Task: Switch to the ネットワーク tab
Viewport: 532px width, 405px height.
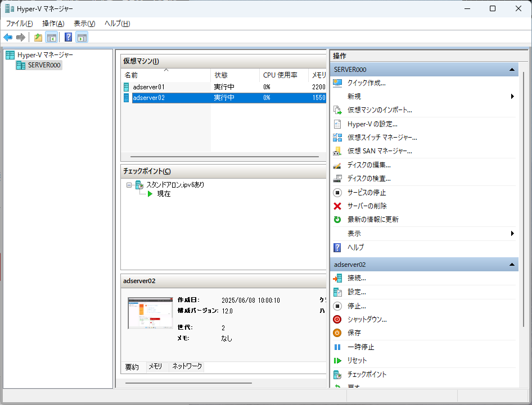Action: [187, 366]
